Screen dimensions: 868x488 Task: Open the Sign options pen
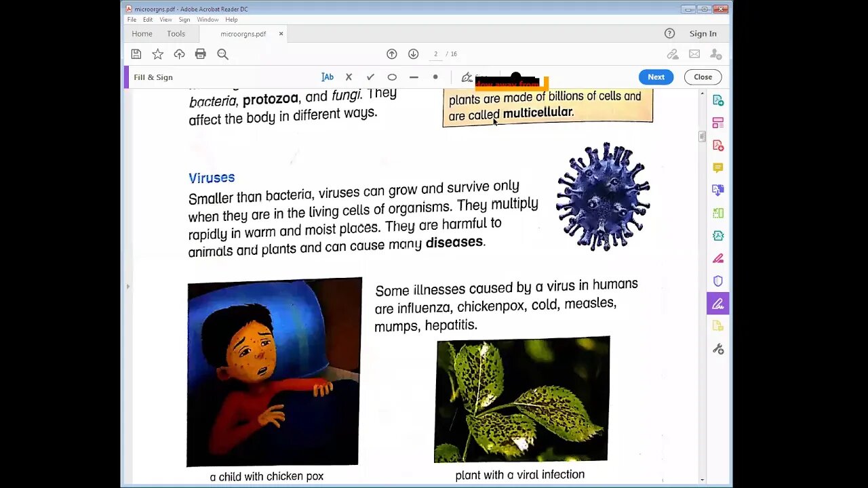(x=467, y=77)
